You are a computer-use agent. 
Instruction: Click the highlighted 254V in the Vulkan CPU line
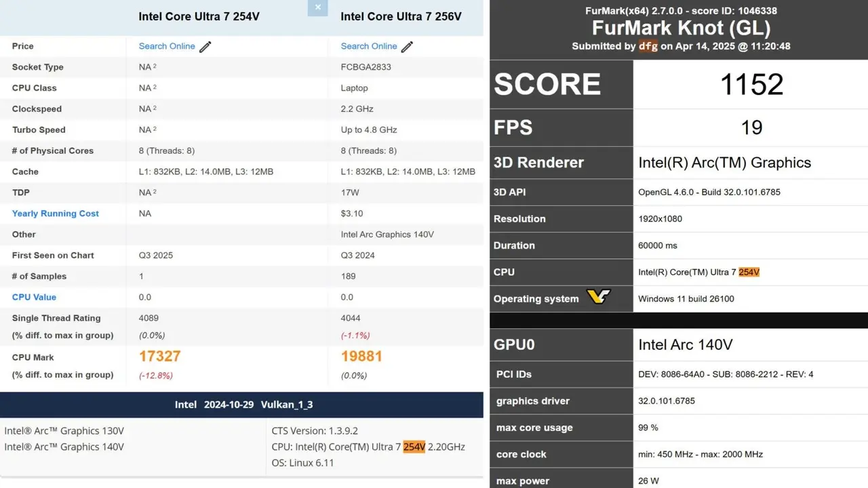(414, 447)
